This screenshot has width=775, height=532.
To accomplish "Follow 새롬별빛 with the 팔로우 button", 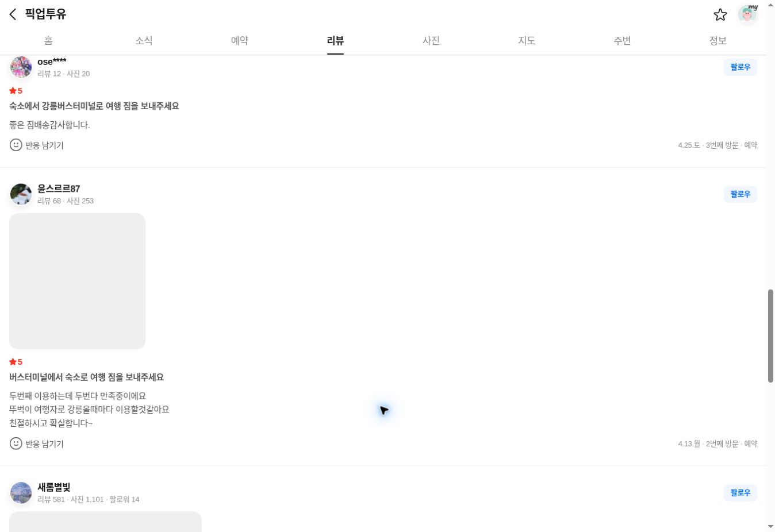I will pyautogui.click(x=741, y=492).
